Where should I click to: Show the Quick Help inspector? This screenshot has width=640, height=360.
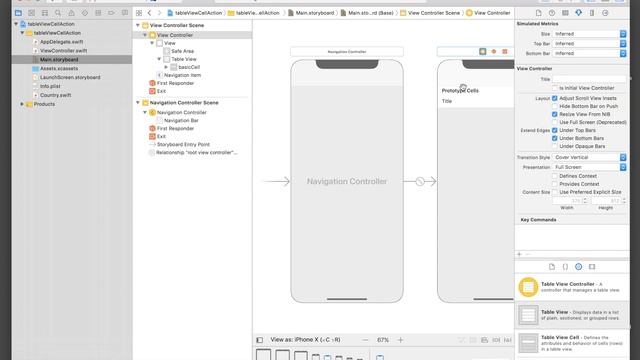pos(552,13)
